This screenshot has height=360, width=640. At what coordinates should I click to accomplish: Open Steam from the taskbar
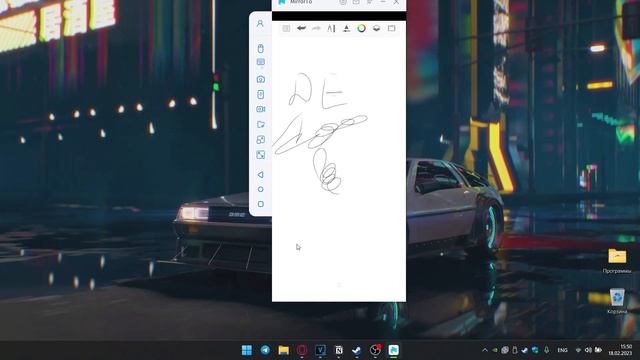(x=357, y=350)
